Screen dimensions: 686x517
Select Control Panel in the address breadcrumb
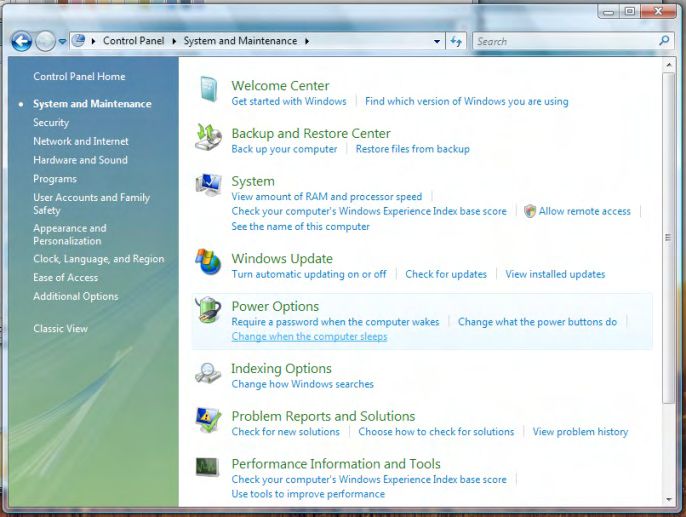[133, 41]
